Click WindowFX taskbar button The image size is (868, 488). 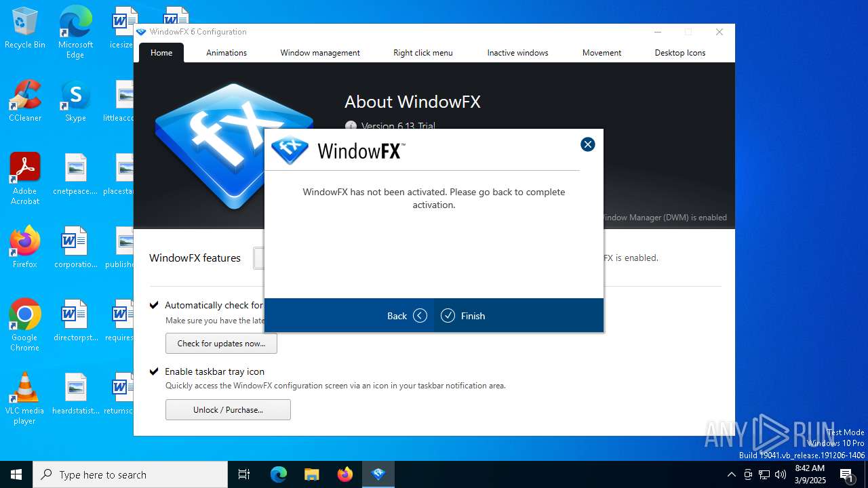[378, 474]
